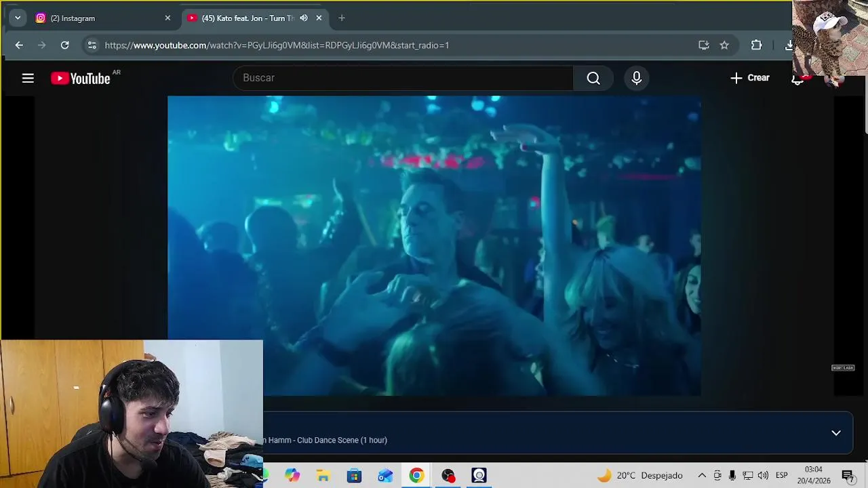The image size is (868, 488).
Task: Open the volume tray icon
Action: 764,476
